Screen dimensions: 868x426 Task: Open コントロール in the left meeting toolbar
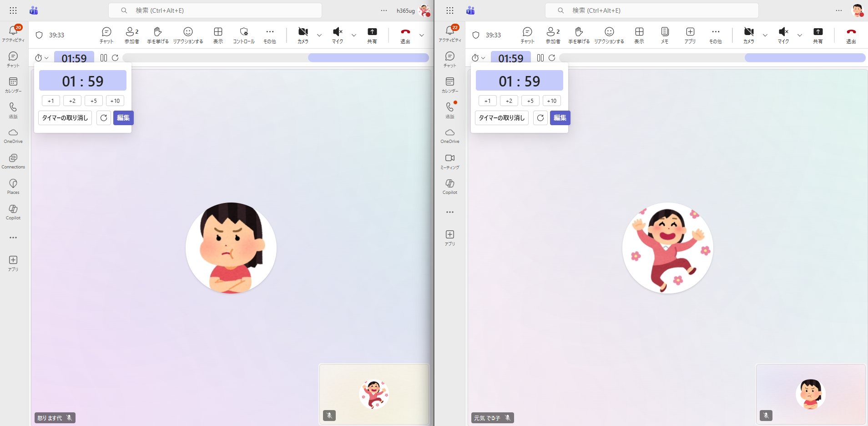click(244, 35)
